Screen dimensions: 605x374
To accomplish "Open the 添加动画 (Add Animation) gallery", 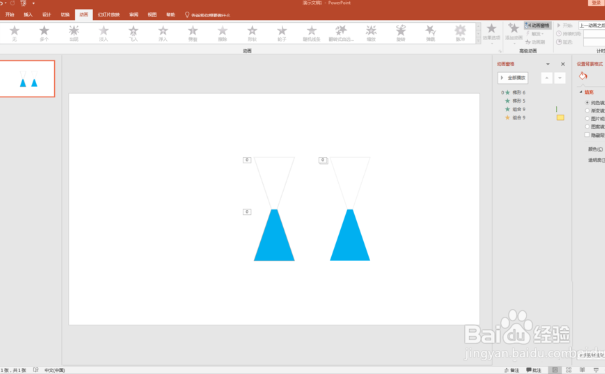I will [514, 33].
